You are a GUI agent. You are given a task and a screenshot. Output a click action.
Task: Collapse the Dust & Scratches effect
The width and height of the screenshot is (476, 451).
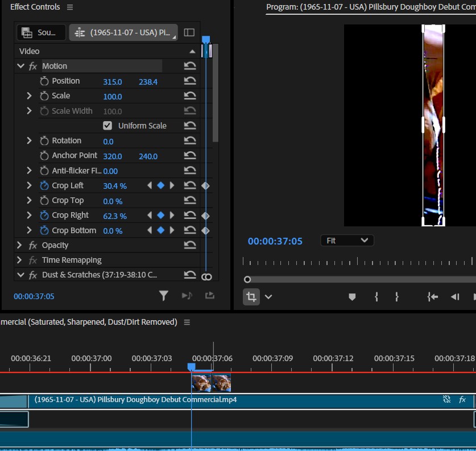20,275
